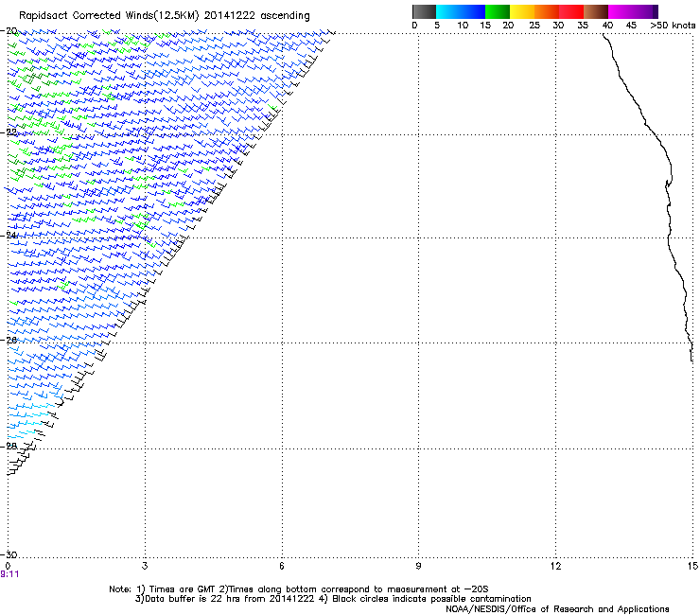
Task: Click the '9' longitude axis label
Action: click(418, 566)
